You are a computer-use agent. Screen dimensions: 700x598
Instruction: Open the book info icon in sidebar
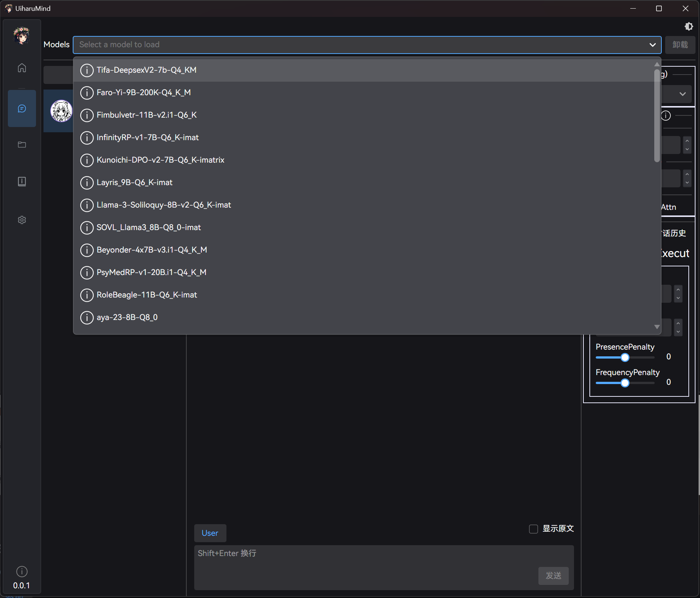[22, 182]
